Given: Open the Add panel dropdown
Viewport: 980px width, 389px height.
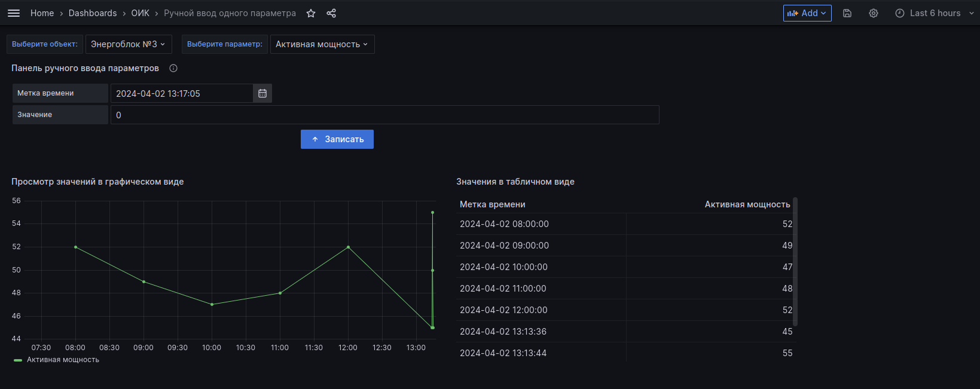Looking at the screenshot, I should tap(807, 13).
